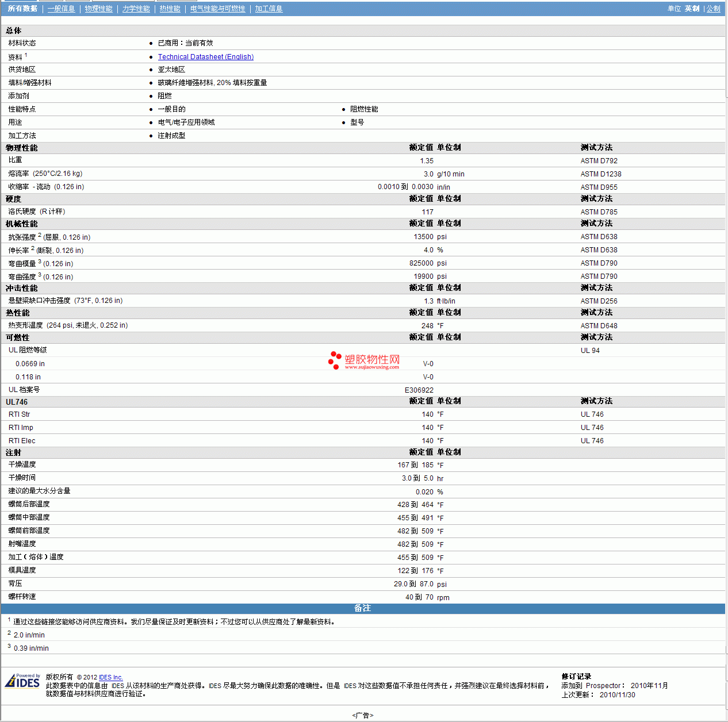Click ASTM D256 test method
728x722 pixels.
point(599,301)
